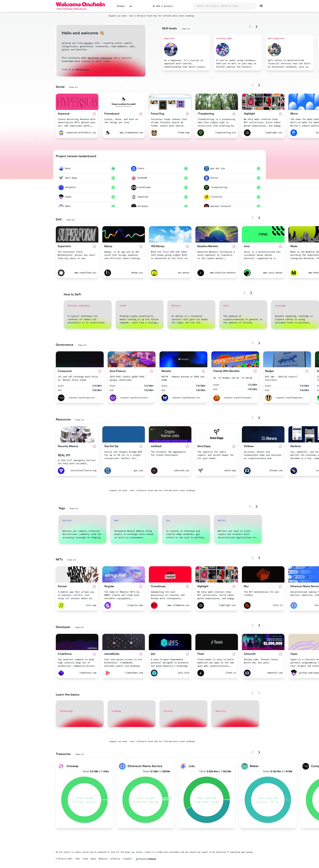Follow the Warpcaster link in welcome box
Viewport: 319px width, 868px height.
(x=83, y=69)
